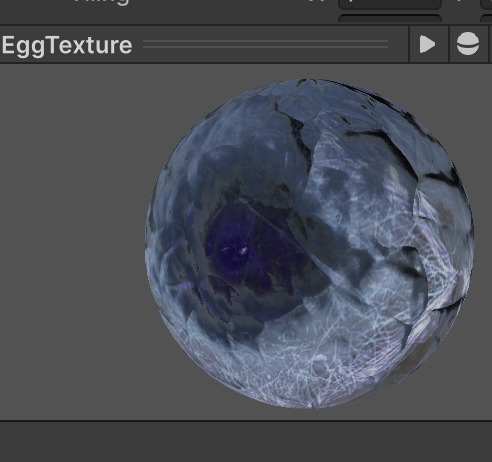
Task: Click the bottom status bar strip
Action: click(246, 442)
